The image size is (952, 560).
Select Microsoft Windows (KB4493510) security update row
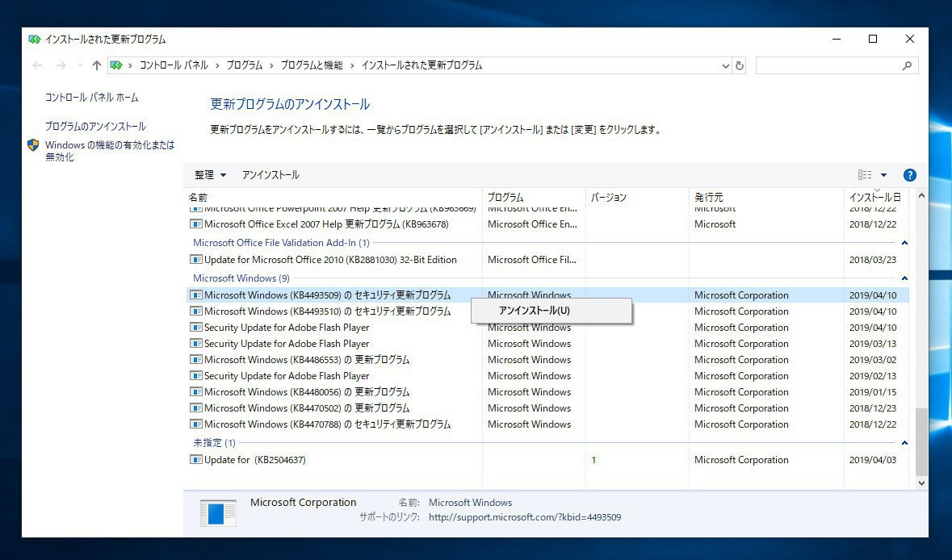coord(547,311)
